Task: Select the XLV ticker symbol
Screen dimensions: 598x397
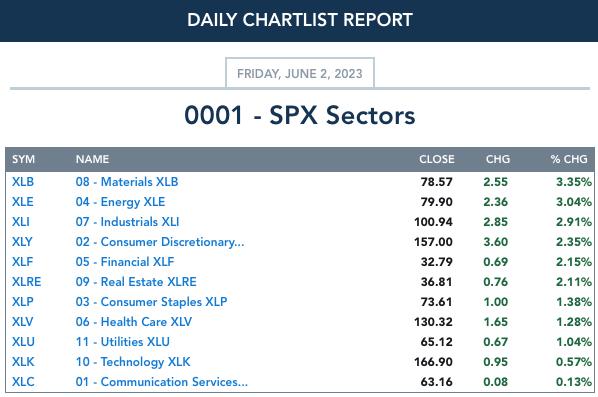Action: point(23,322)
